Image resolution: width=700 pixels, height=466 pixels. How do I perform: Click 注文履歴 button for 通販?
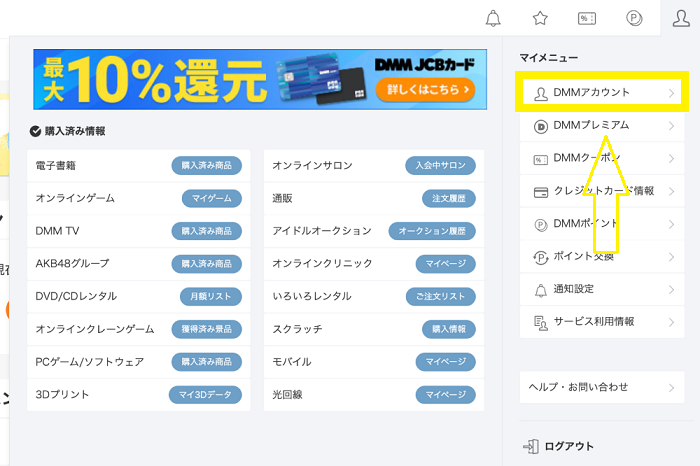[449, 198]
